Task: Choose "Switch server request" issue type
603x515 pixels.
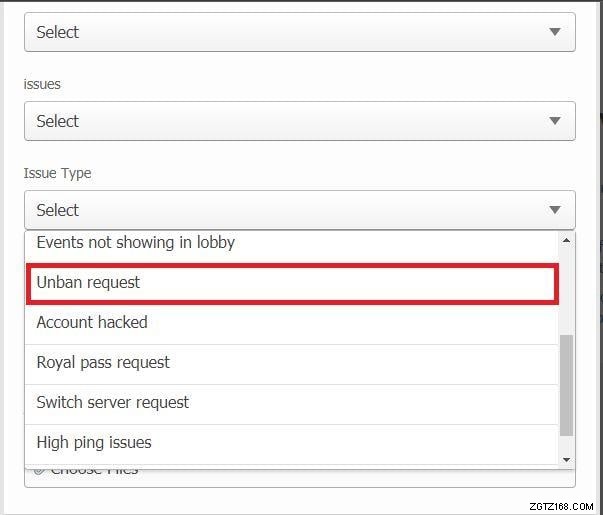Action: coord(112,402)
